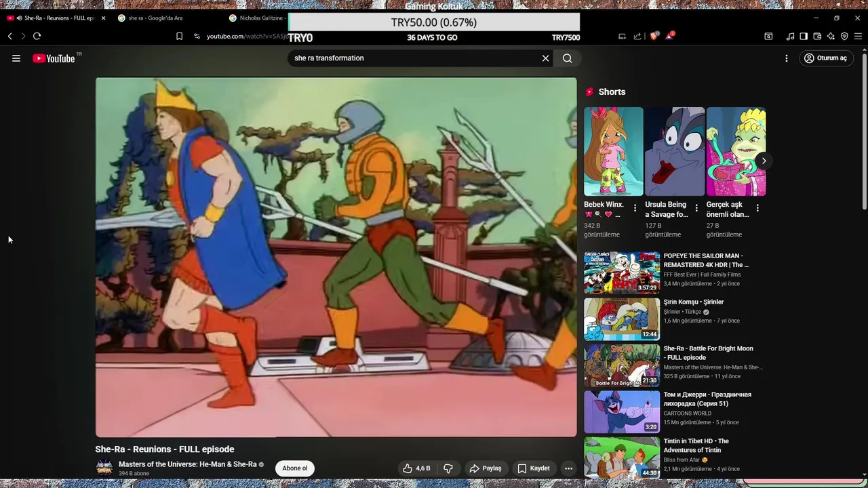Screen dimensions: 868x488
Task: Open Tintin in Tibet HD video title
Action: [x=696, y=445]
